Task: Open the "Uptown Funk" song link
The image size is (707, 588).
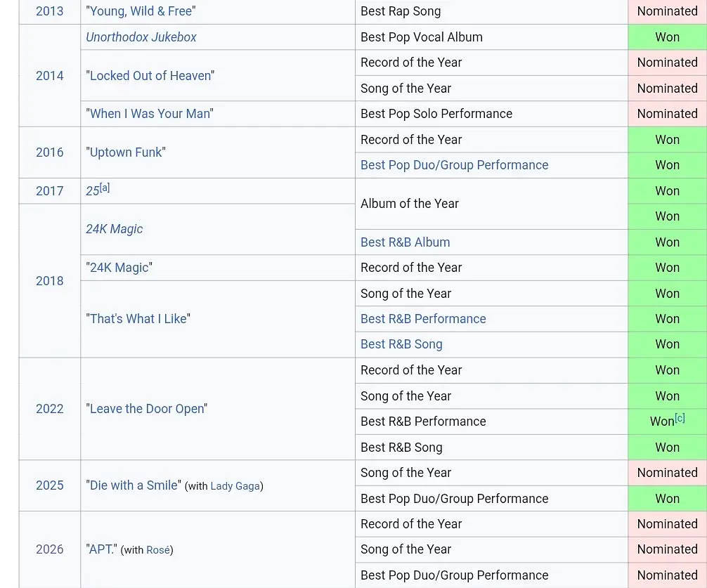Action: pyautogui.click(x=126, y=152)
